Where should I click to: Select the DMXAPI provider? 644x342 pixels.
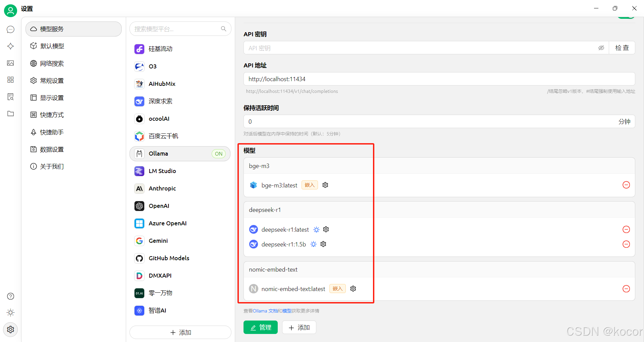click(180, 276)
